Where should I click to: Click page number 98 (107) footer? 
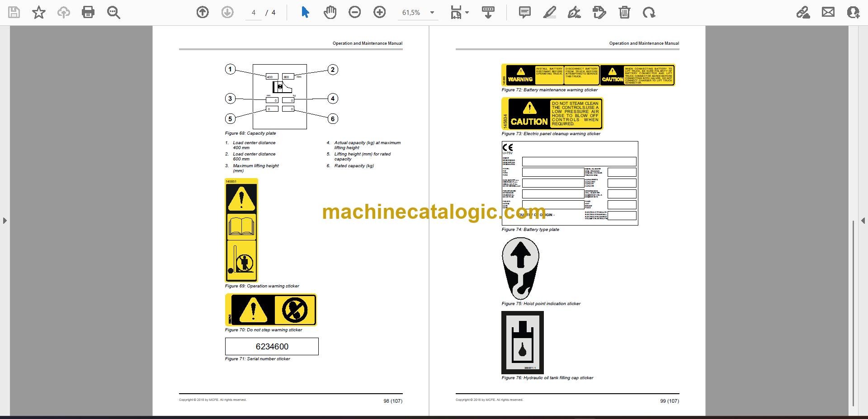coord(393,401)
